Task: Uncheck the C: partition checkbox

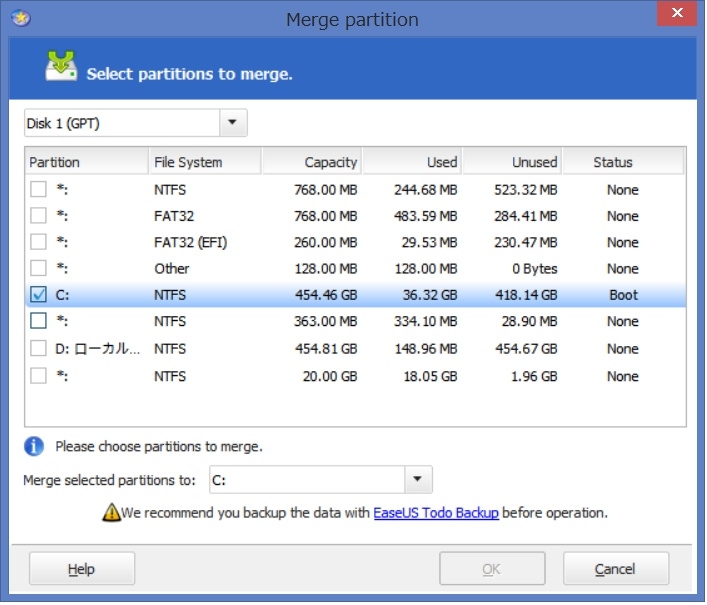Action: coord(38,295)
